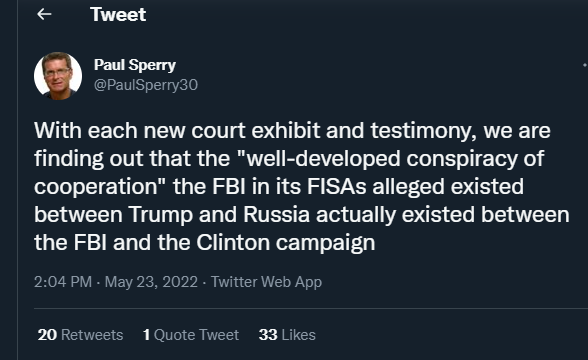Viewport: 588px width, 360px height.
Task: Click the words "FBI in its FISAs"
Action: tap(289, 187)
